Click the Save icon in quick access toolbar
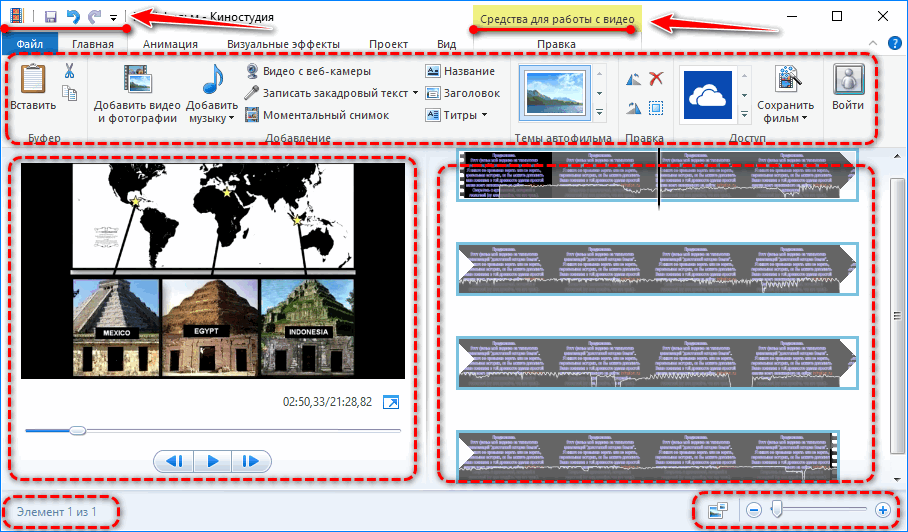Screen dimensions: 908x532 coord(49,17)
